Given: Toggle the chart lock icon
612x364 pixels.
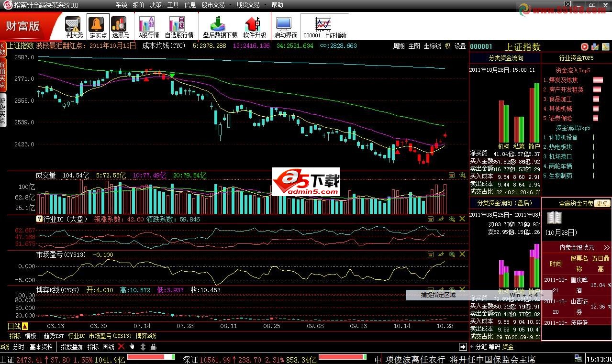Looking at the screenshot, I should coord(153,347).
